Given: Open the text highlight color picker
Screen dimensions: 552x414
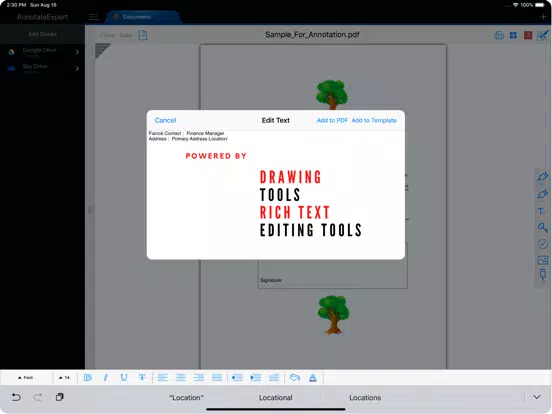Looking at the screenshot, I should click(294, 378).
